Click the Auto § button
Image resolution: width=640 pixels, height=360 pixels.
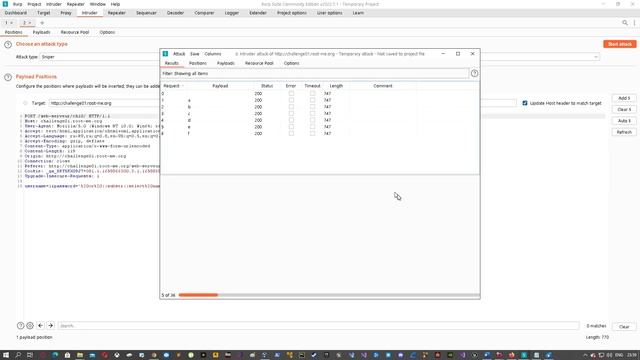tap(624, 121)
